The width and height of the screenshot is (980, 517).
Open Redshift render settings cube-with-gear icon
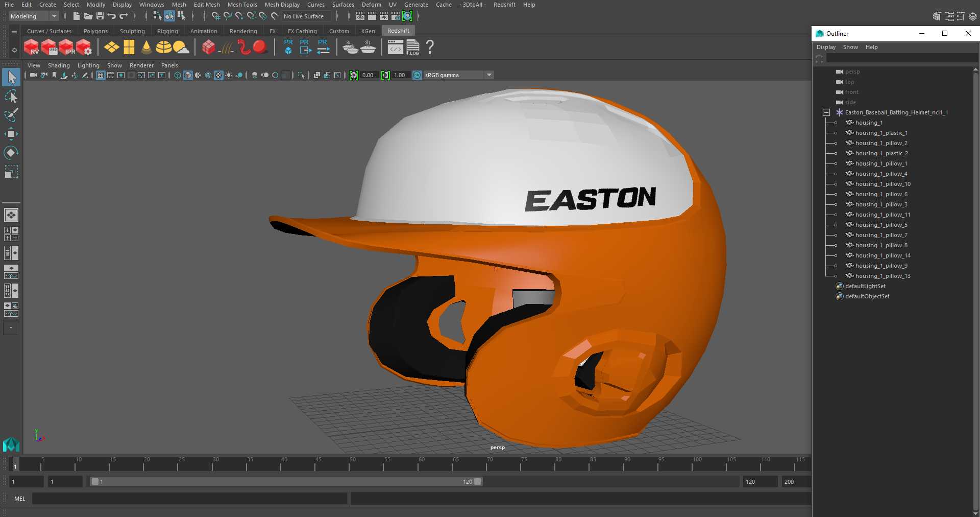point(84,47)
